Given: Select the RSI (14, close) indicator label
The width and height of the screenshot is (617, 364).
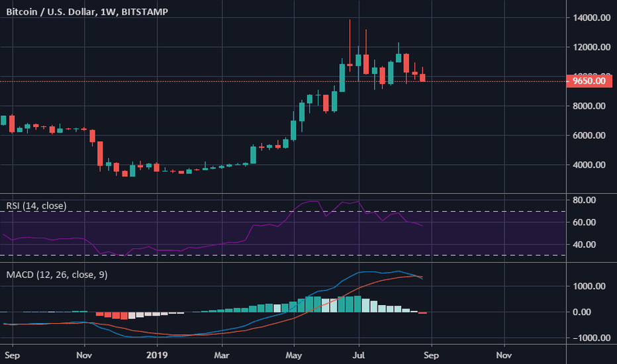Looking at the screenshot, I should click(36, 205).
